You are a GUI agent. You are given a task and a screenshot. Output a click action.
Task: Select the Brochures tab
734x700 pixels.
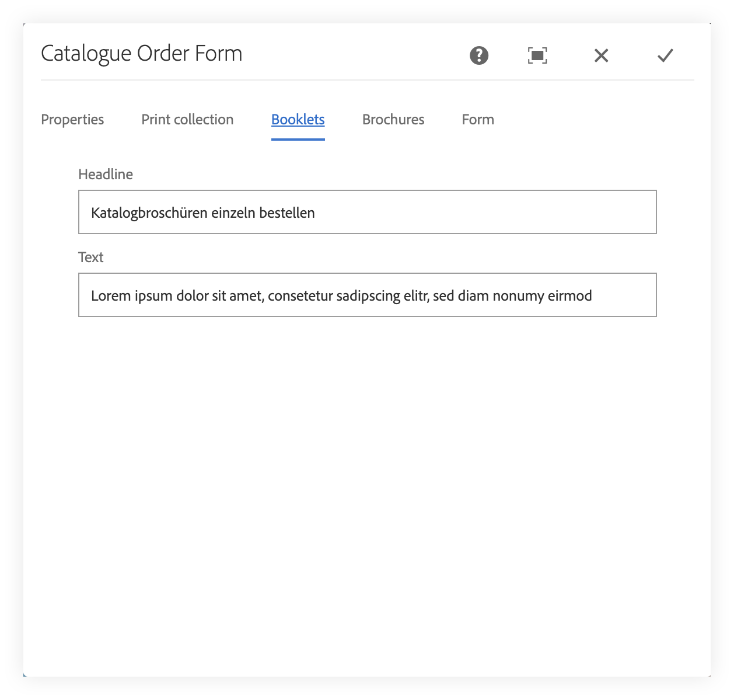pos(393,119)
